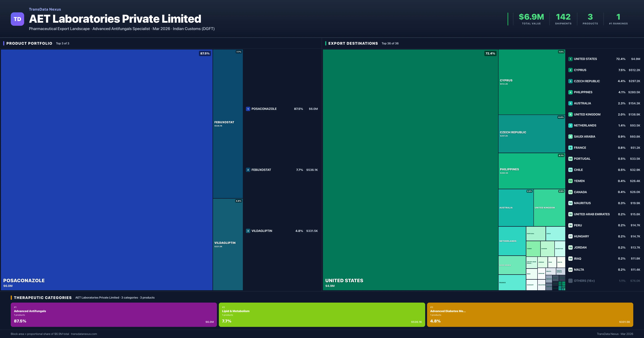Open the Lipid & Metabolism category card

[x=322, y=315]
